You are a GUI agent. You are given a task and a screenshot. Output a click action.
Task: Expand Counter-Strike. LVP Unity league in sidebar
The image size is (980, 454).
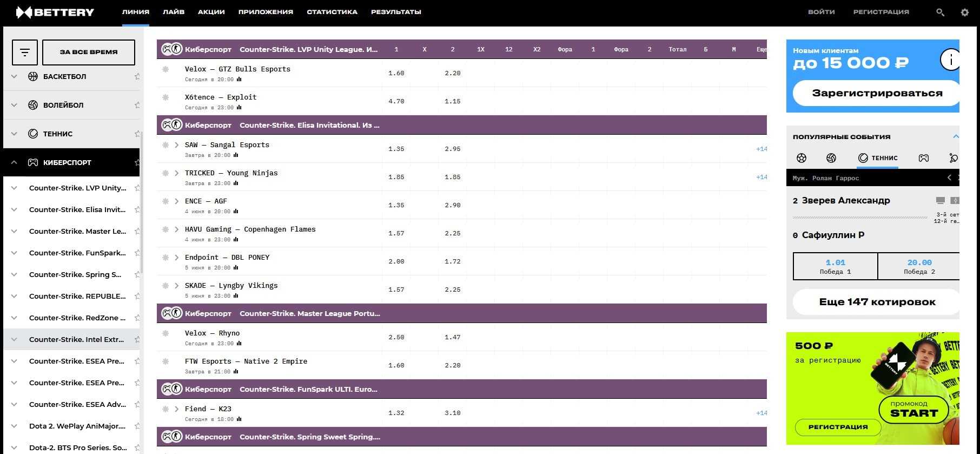15,188
